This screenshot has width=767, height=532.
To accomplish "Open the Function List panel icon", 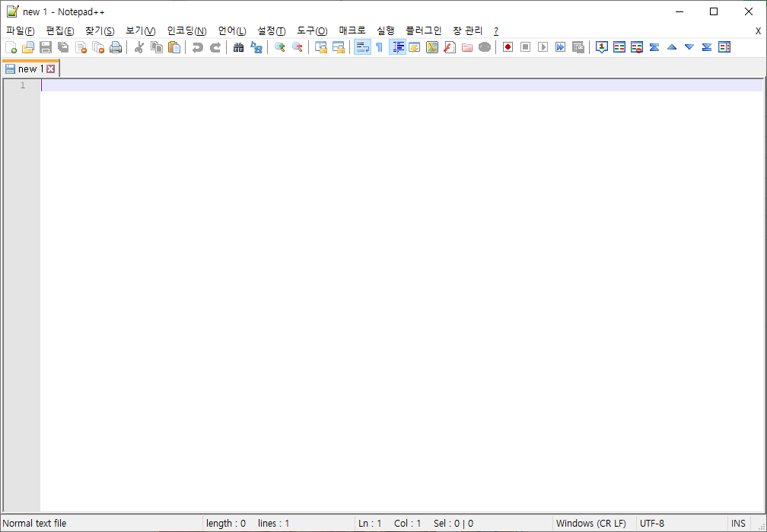I will point(450,47).
